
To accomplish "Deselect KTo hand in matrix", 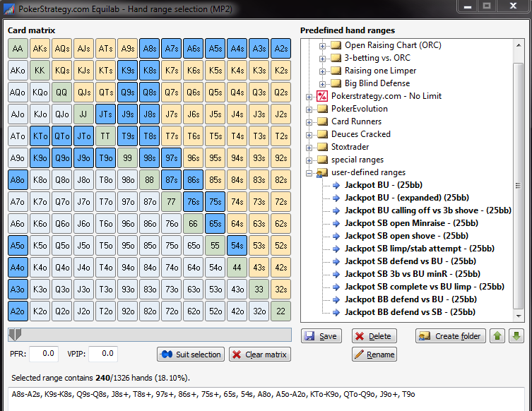I will coord(40,136).
